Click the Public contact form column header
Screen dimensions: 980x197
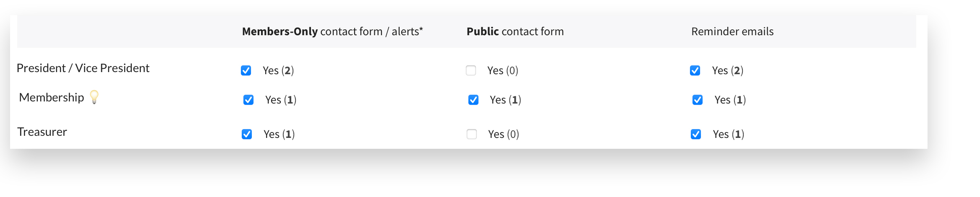tap(515, 31)
